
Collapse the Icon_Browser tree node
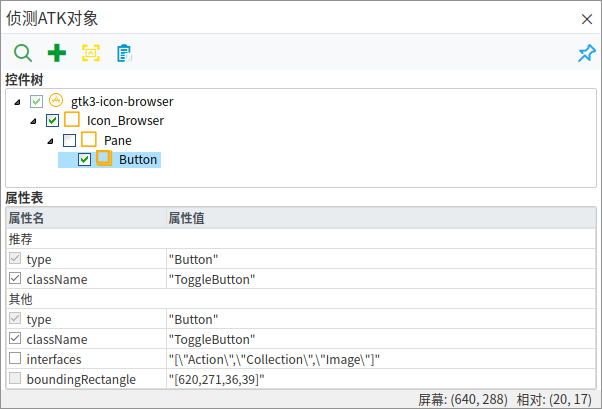point(35,122)
